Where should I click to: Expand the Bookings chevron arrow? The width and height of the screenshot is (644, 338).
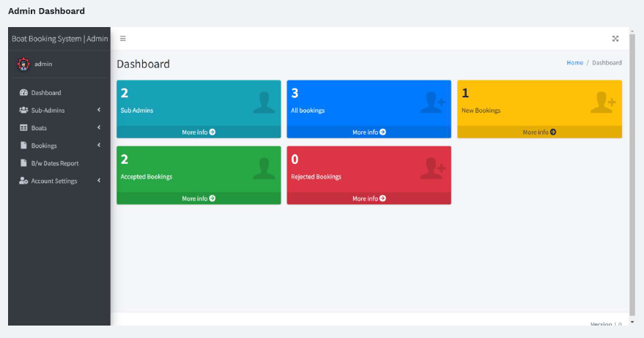(99, 145)
